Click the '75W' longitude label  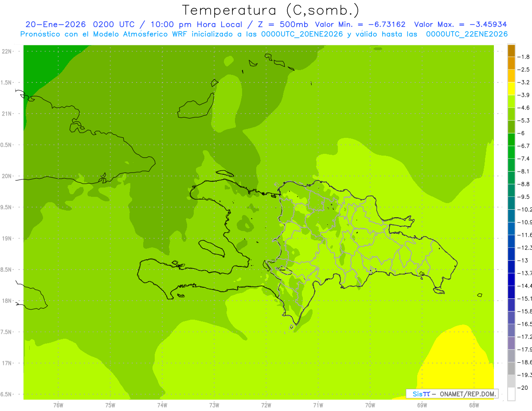pos(110,405)
